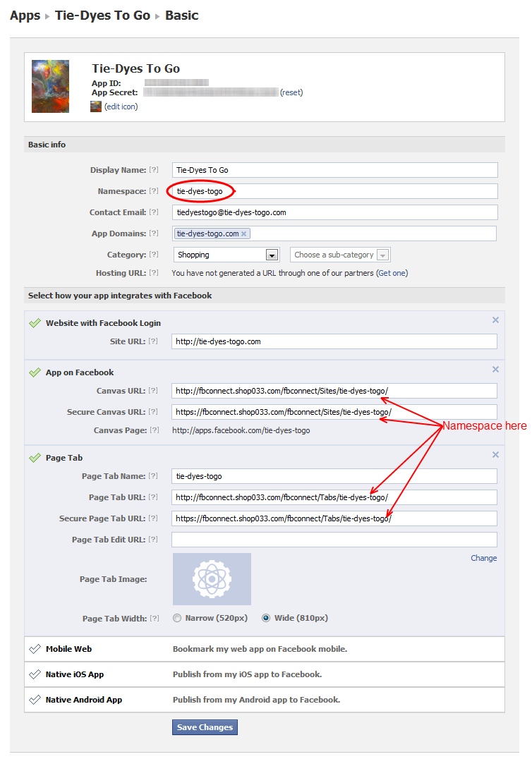Screen dimensions: 532x759
Task: Toggle Page Tab checkmark
Action: tap(35, 457)
